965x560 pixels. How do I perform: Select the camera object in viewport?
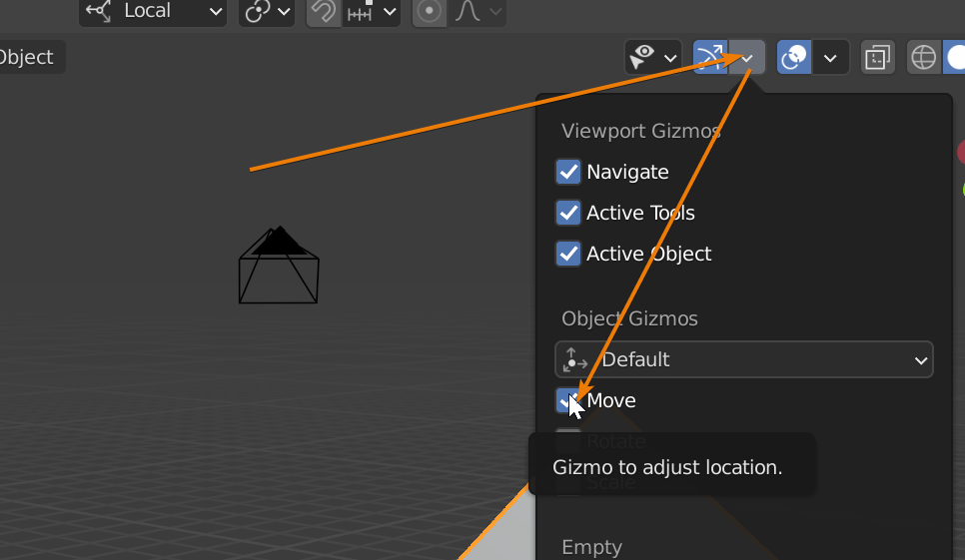(279, 267)
